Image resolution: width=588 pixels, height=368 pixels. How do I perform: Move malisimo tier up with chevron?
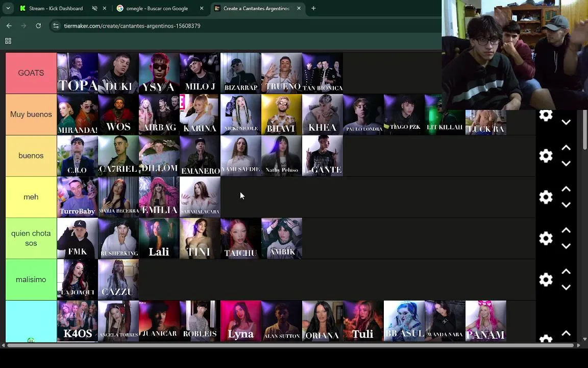point(566,271)
